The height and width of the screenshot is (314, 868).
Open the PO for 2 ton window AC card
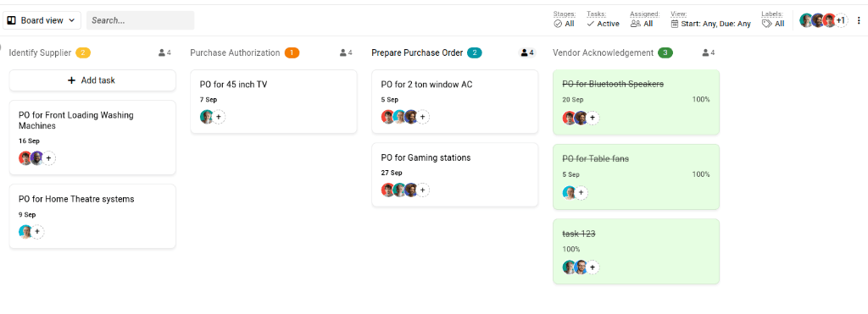[454, 102]
